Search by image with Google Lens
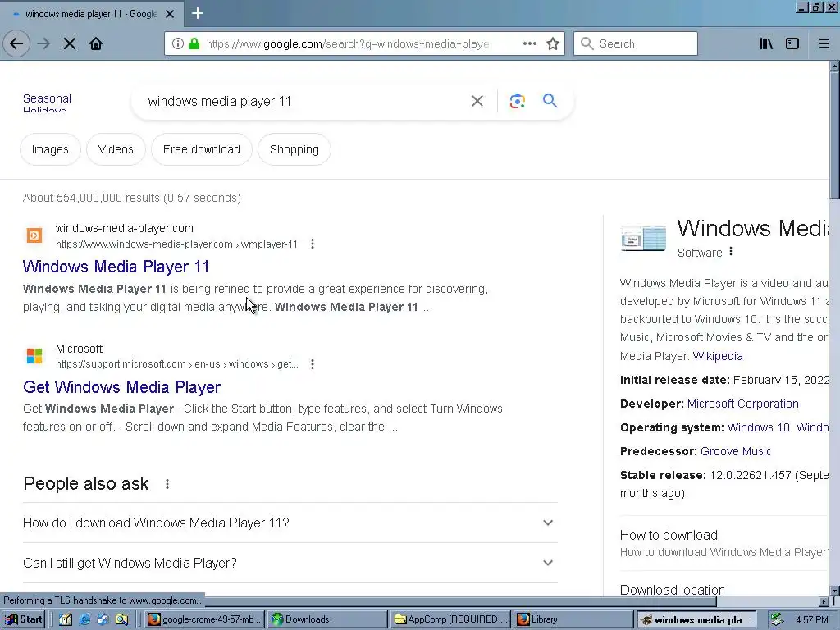 pyautogui.click(x=517, y=101)
